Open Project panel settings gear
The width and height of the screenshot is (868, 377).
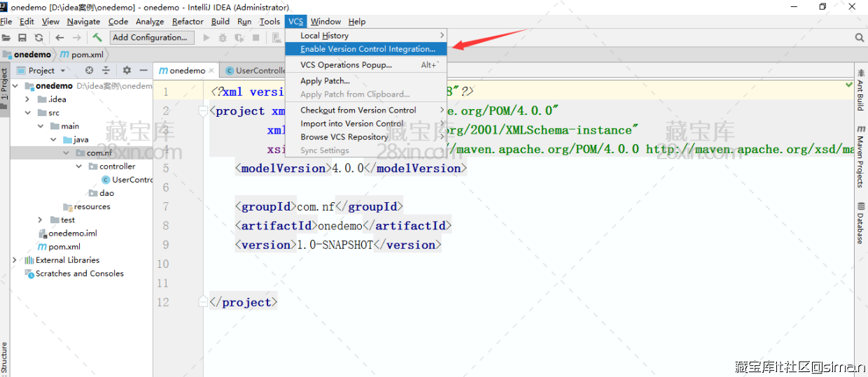click(127, 71)
